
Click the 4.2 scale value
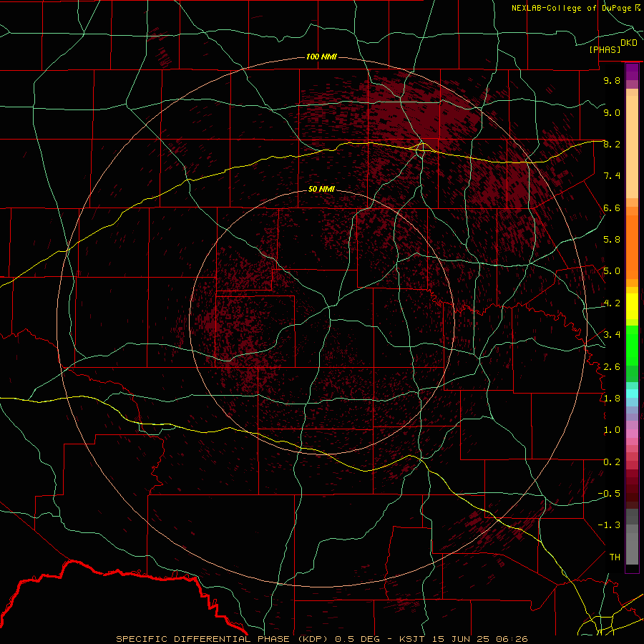coord(612,303)
